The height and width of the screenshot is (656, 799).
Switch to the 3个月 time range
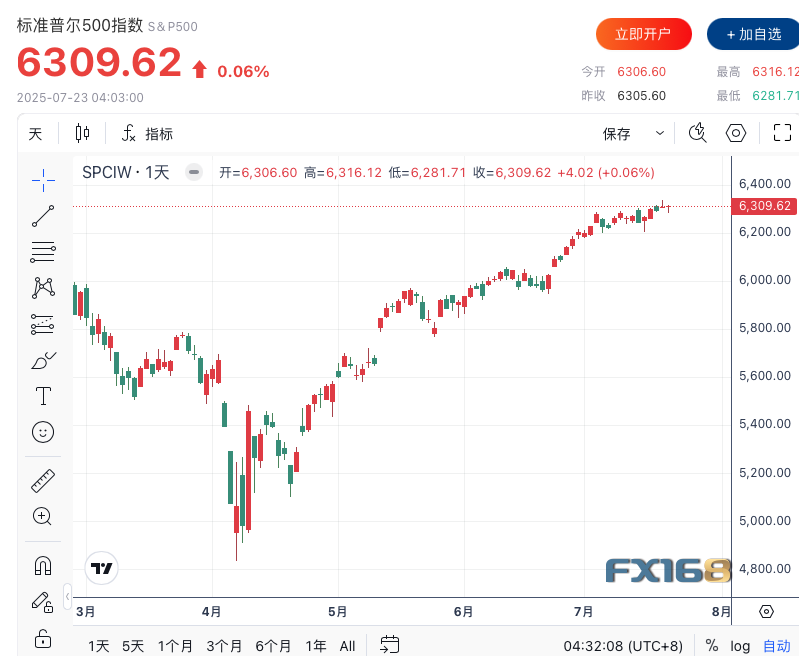click(224, 646)
